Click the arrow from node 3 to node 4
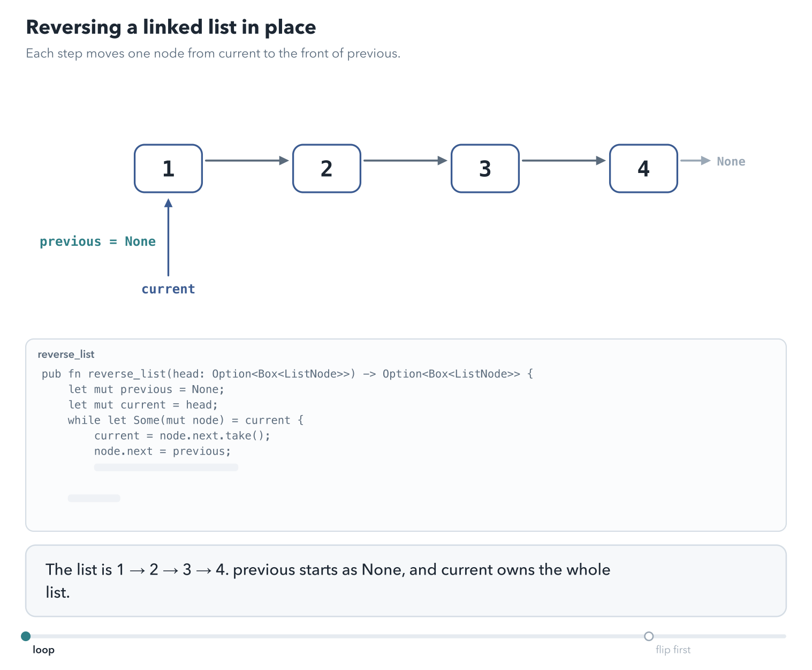The width and height of the screenshot is (812, 670). point(564,160)
